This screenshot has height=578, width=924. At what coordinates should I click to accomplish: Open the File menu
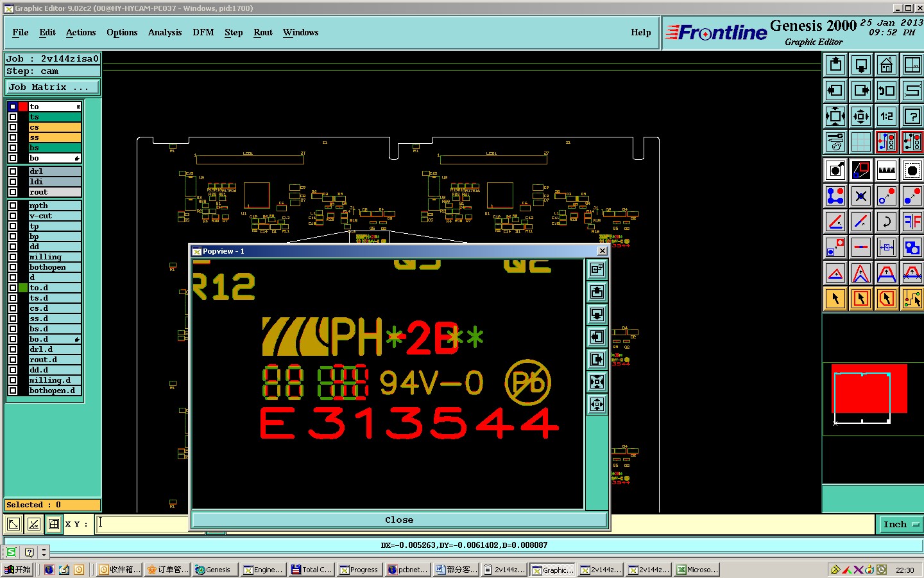(21, 32)
